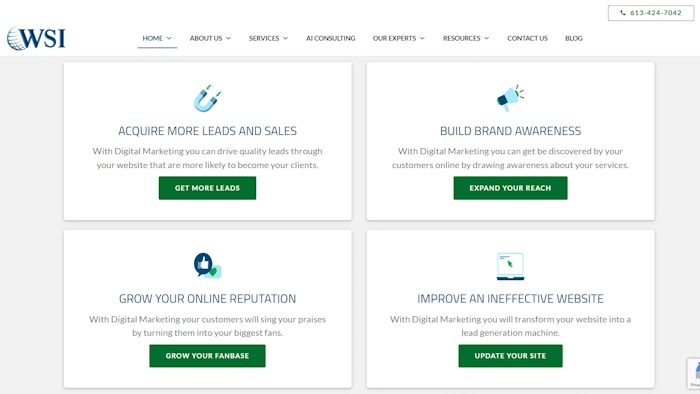
Task: Open the Blog page
Action: point(574,38)
